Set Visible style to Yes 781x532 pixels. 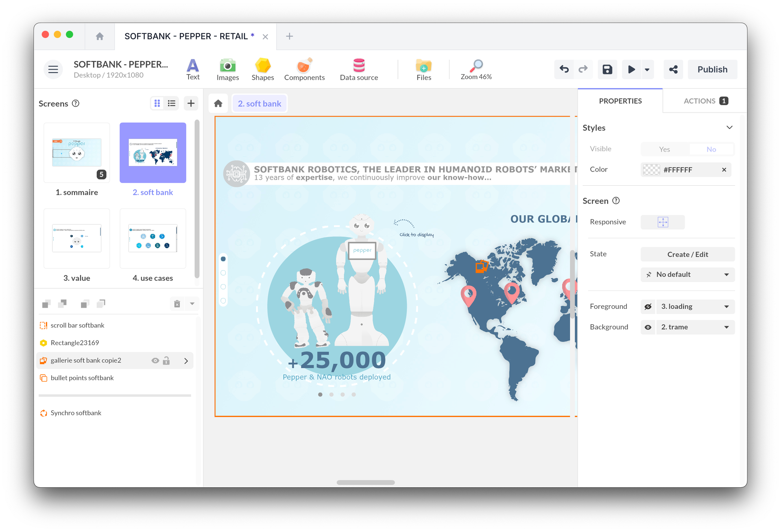[x=664, y=149]
